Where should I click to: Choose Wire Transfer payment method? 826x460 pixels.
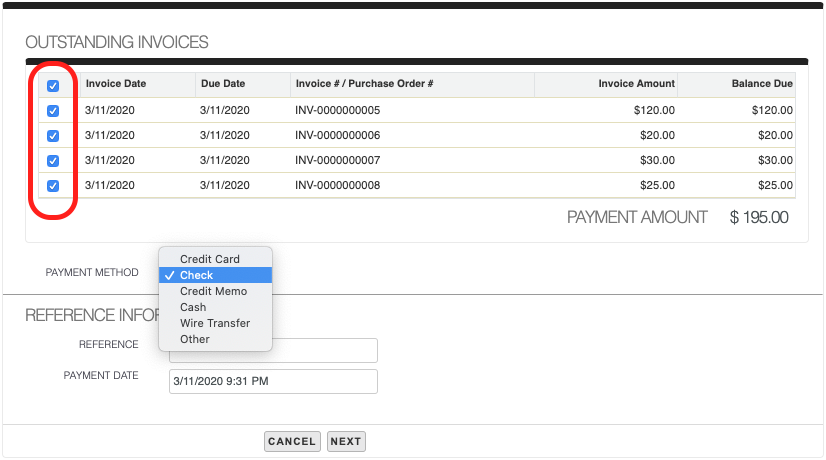[215, 323]
